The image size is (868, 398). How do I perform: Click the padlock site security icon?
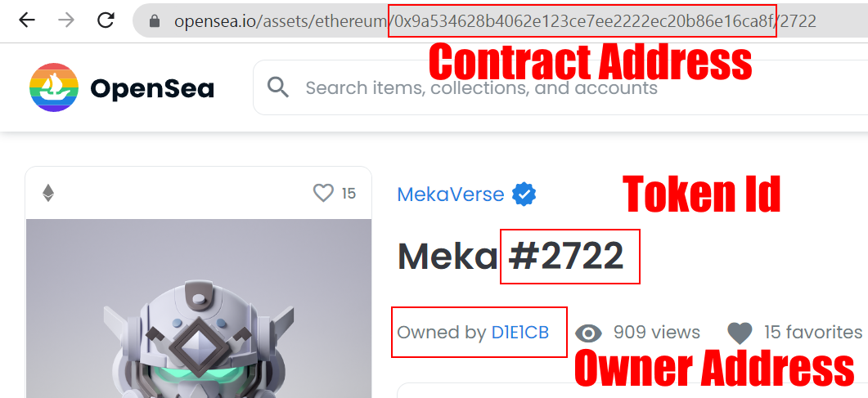pos(155,21)
